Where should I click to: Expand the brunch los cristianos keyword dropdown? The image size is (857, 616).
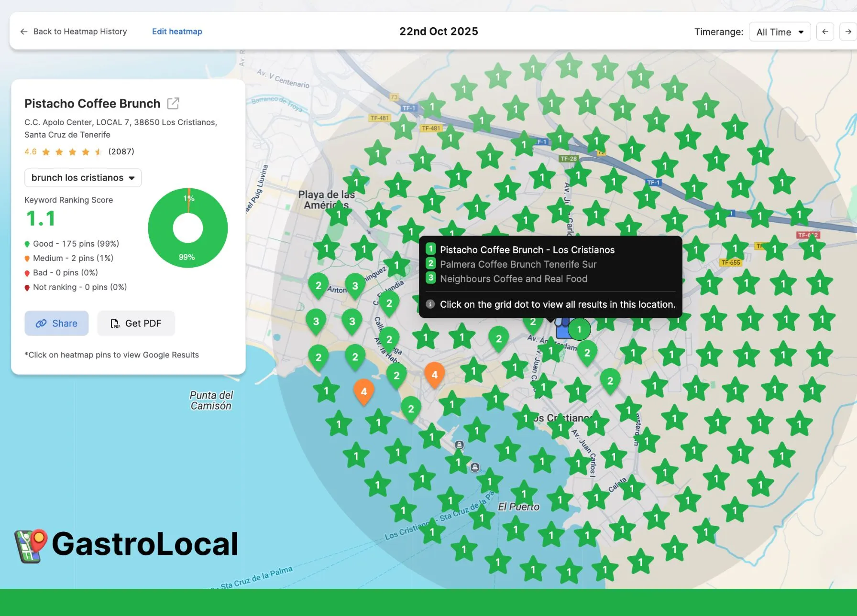point(83,178)
